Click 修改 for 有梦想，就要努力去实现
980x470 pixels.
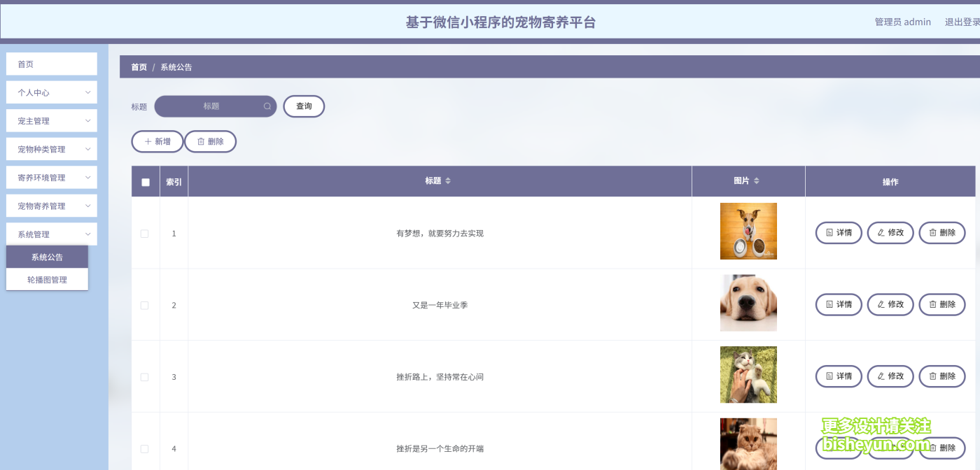pos(890,233)
